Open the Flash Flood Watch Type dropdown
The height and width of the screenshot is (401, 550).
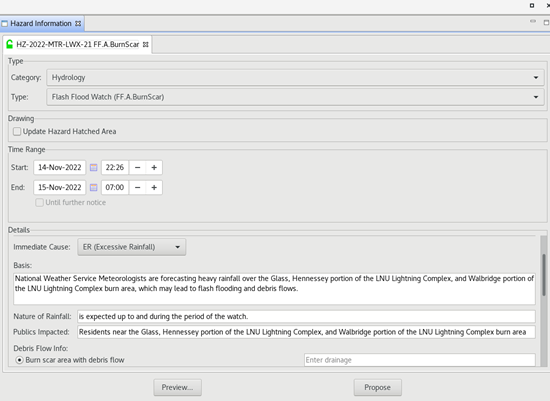click(295, 97)
